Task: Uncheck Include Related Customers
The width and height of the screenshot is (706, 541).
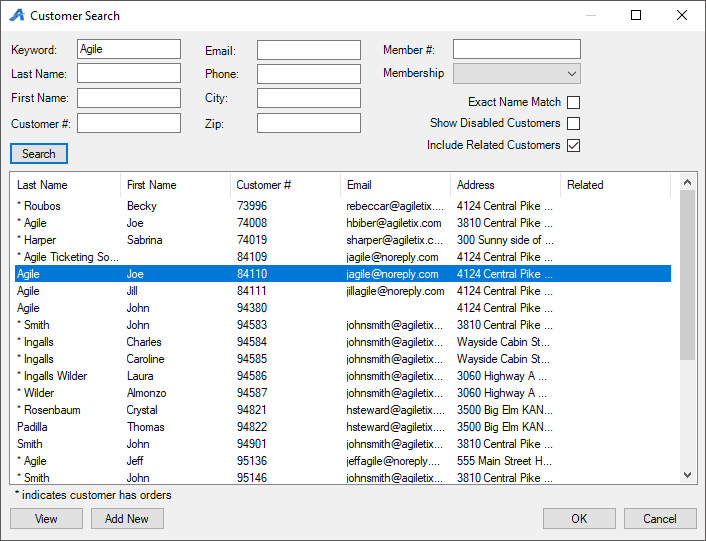Action: tap(573, 145)
